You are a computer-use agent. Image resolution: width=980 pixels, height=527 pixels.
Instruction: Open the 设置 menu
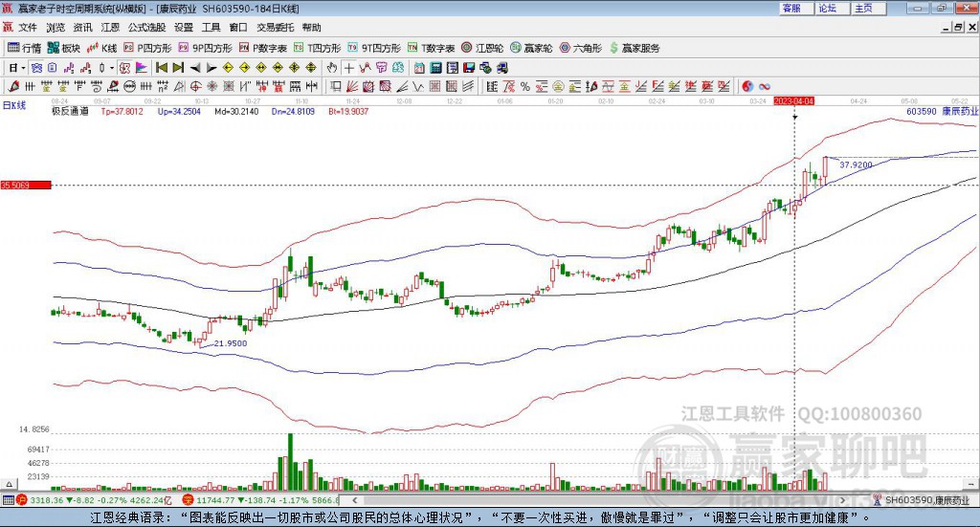[x=184, y=28]
